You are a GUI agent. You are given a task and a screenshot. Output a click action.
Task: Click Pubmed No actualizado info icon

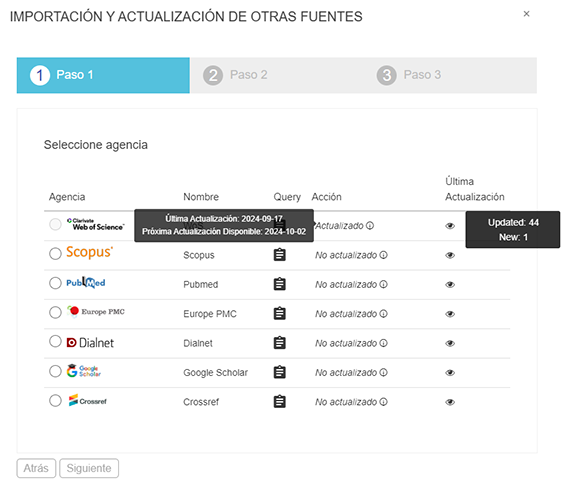(x=384, y=284)
